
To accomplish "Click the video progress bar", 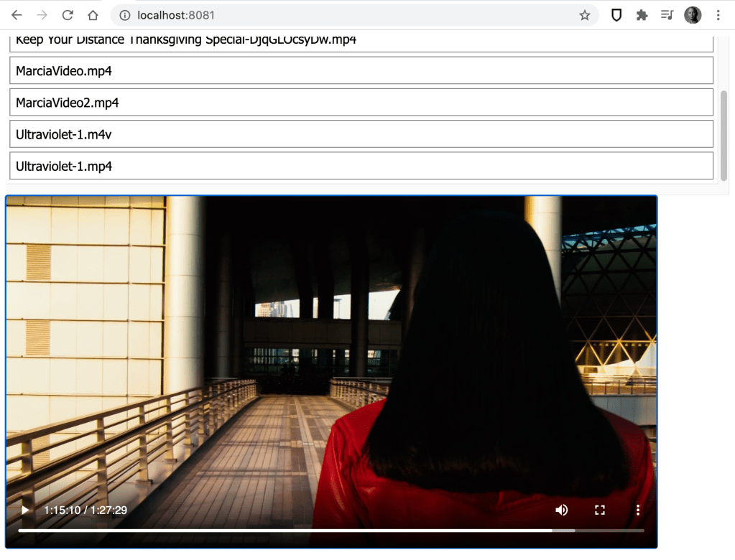I will pos(330,531).
